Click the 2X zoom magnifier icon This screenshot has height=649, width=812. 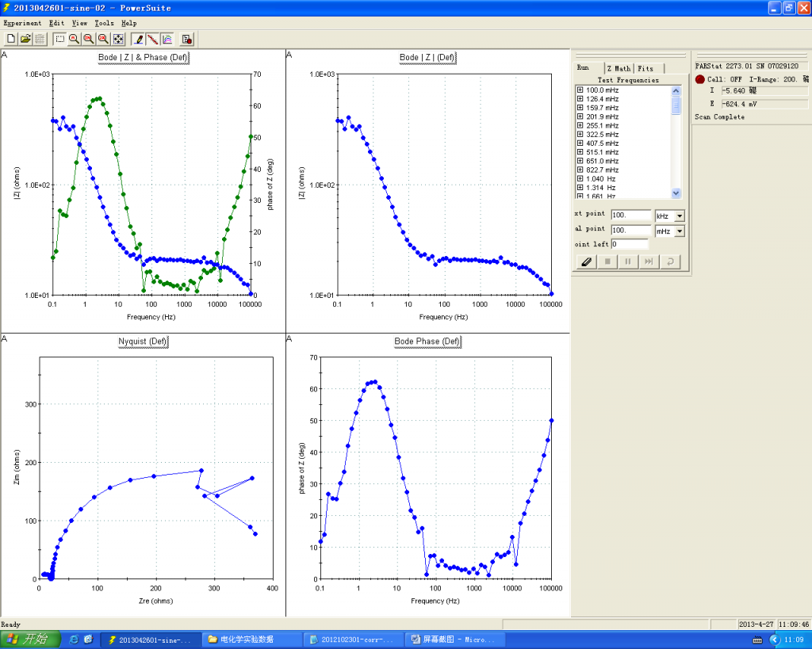click(x=103, y=39)
